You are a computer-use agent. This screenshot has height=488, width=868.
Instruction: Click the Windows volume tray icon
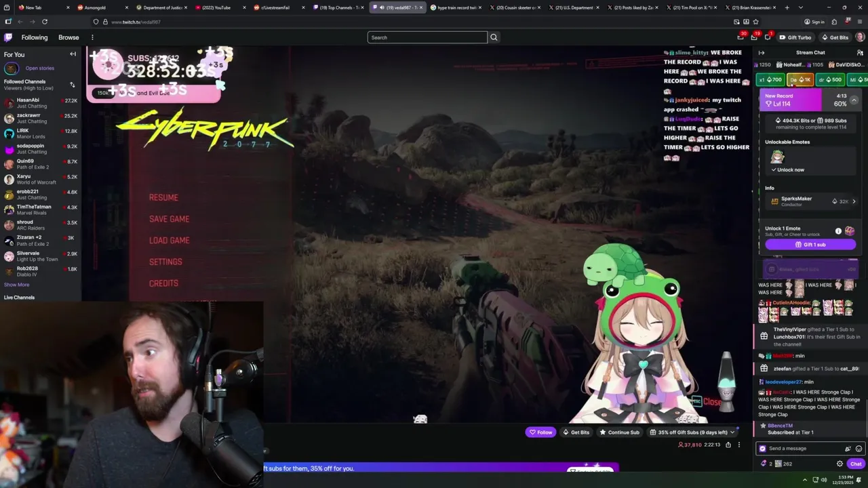(824, 480)
